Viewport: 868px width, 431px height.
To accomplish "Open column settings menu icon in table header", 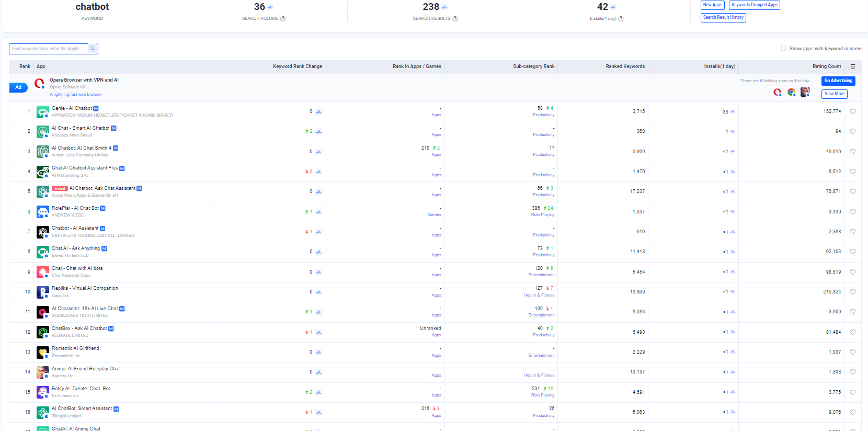I will [x=852, y=66].
